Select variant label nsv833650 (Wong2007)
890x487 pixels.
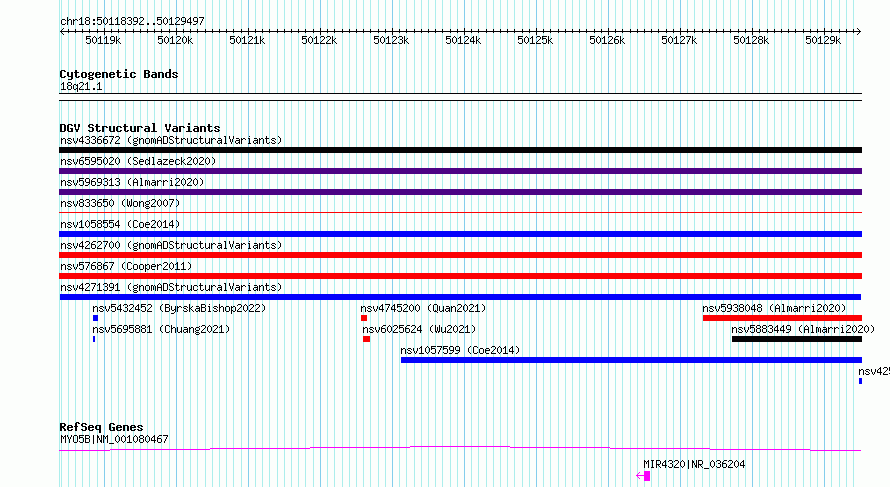(x=120, y=203)
